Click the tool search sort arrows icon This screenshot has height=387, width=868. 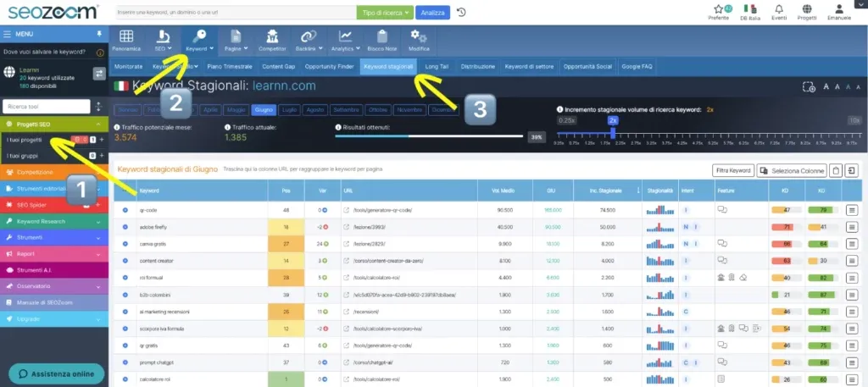pyautogui.click(x=99, y=106)
